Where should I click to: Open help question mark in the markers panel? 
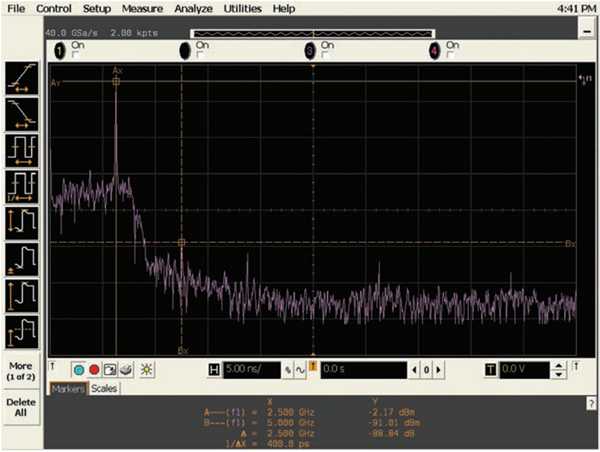[x=591, y=403]
